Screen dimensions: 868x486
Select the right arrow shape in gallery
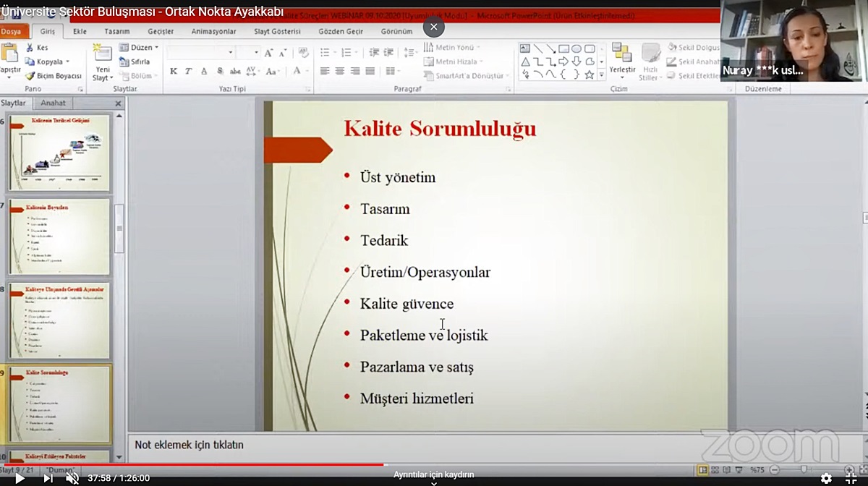point(563,61)
